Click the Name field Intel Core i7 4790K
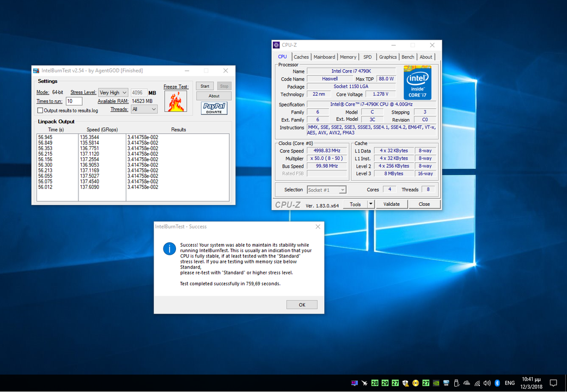The width and height of the screenshot is (567, 392). pyautogui.click(x=351, y=71)
